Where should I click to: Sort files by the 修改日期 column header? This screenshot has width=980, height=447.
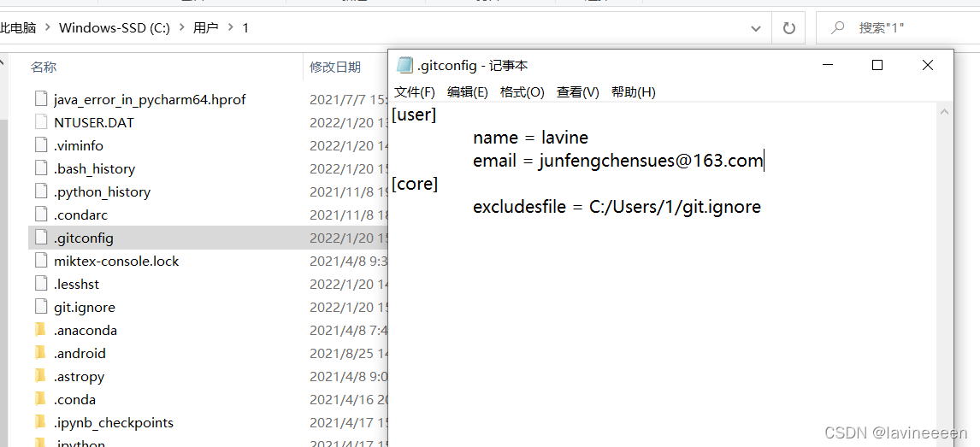[335, 67]
